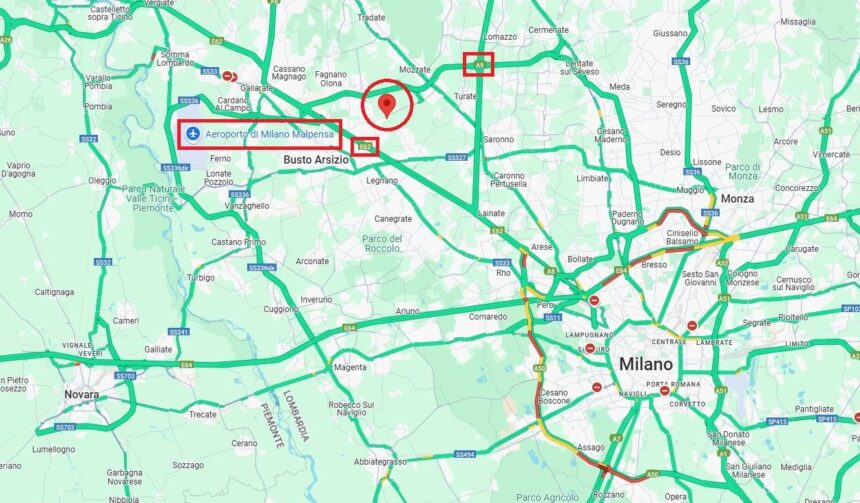Click the closure icon near Cesano Boscone
This screenshot has width=860, height=503.
point(597,387)
